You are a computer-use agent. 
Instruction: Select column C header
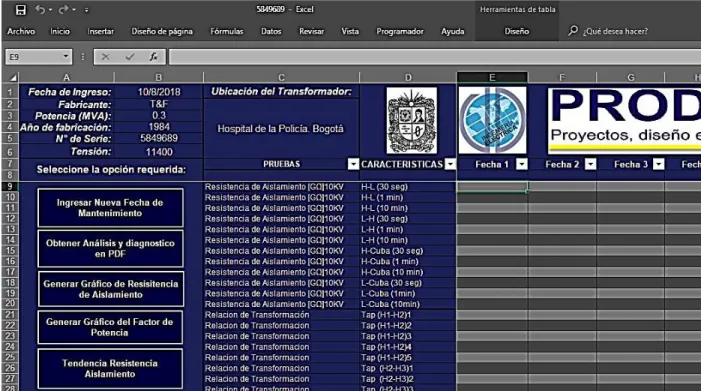[x=281, y=77]
